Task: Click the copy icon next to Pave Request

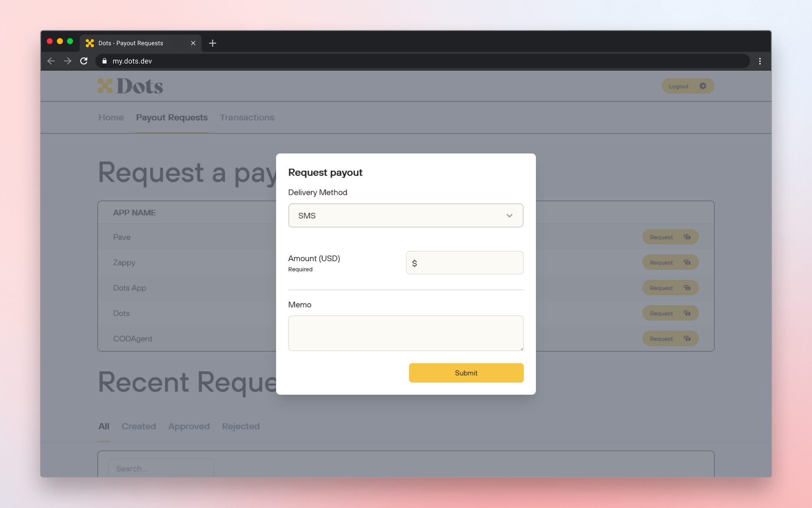Action: 687,237
